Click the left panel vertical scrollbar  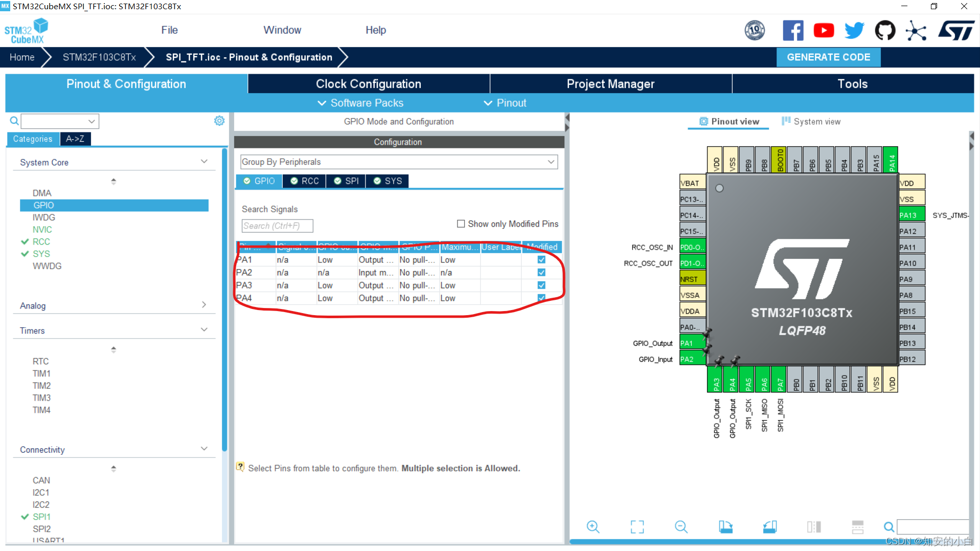coord(224,300)
